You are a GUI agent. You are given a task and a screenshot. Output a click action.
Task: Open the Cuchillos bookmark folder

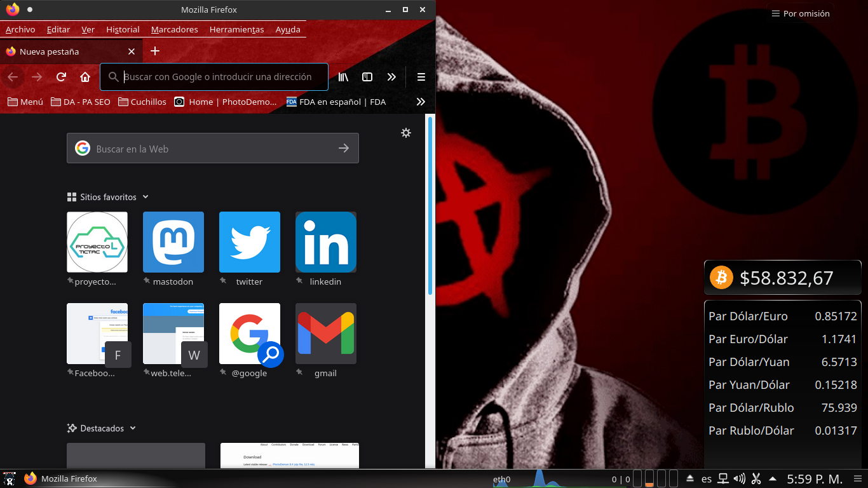coord(142,102)
